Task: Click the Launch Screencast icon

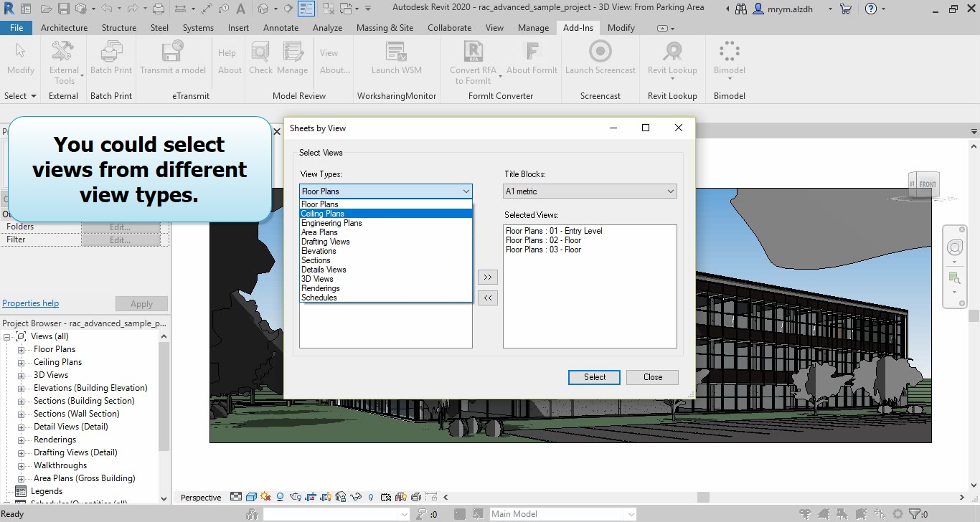Action: point(600,52)
